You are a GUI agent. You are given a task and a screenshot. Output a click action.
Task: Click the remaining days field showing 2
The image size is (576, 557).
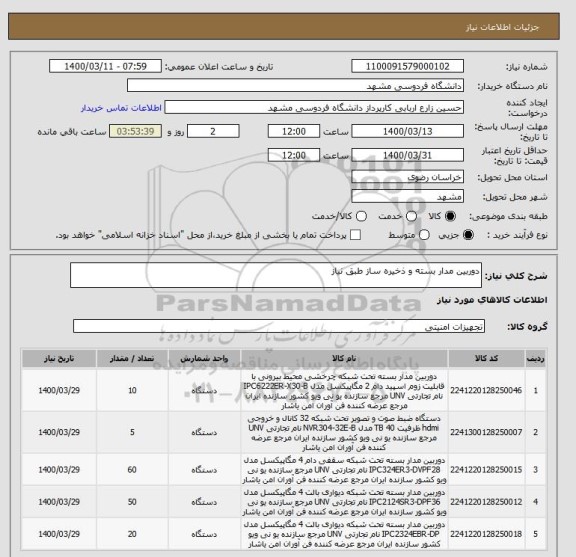[213, 131]
